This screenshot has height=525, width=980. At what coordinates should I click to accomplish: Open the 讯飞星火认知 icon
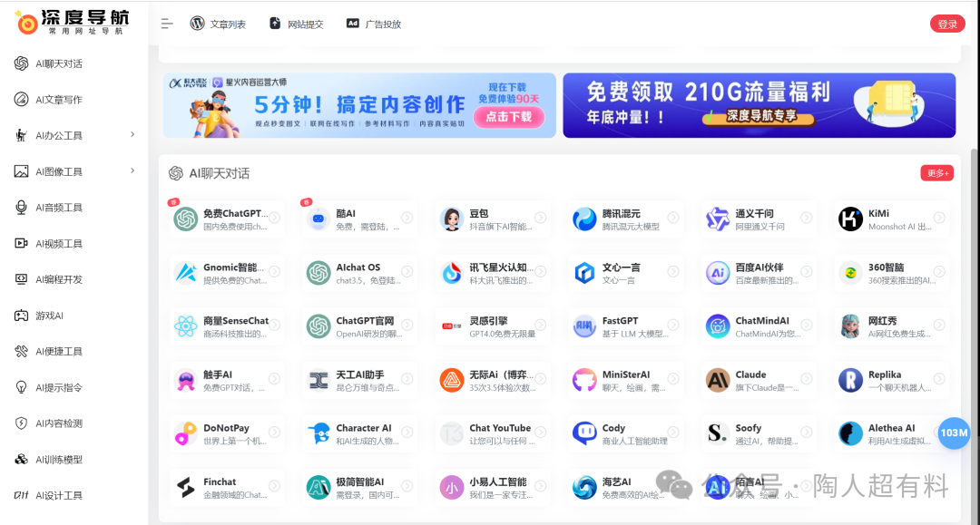click(451, 273)
